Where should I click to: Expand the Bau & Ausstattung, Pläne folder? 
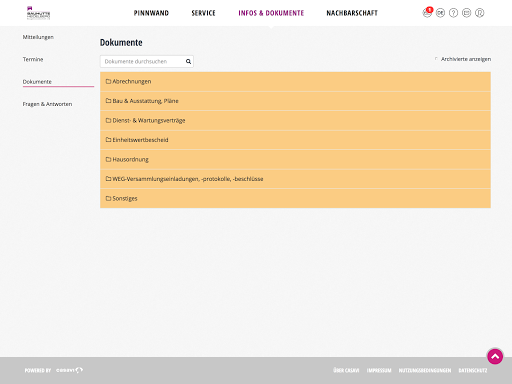pos(295,101)
